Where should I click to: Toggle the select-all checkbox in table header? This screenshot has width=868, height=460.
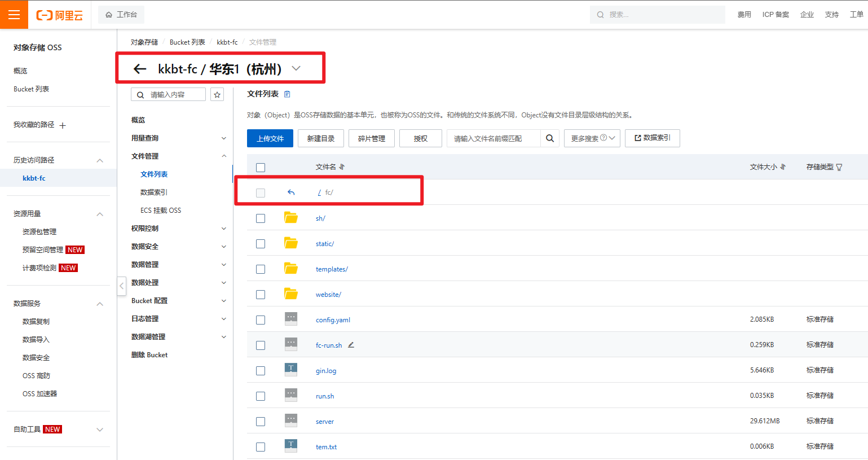click(x=261, y=167)
